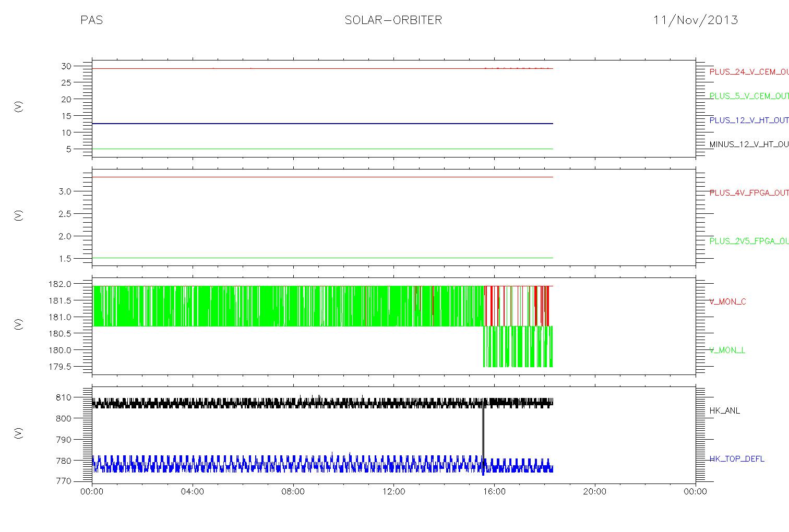Click the 810 tick on HK plot
This screenshot has height=532, width=789.
[x=64, y=397]
